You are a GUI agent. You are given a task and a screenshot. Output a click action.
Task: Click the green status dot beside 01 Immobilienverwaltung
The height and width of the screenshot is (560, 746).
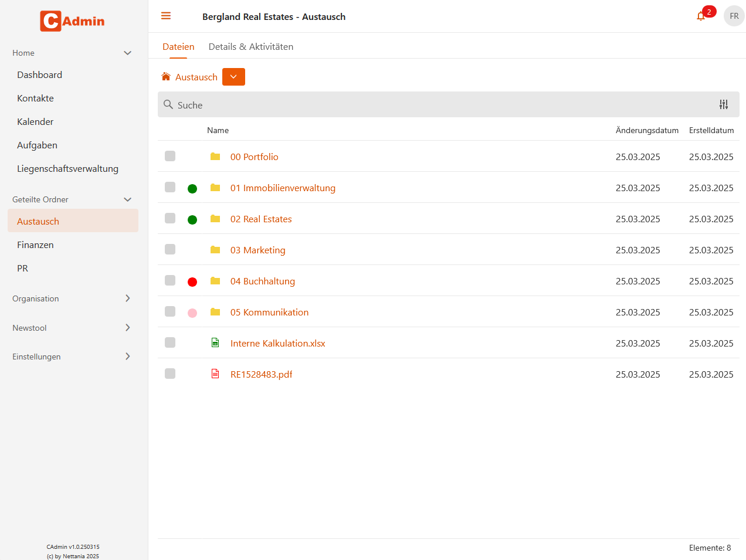pyautogui.click(x=192, y=188)
